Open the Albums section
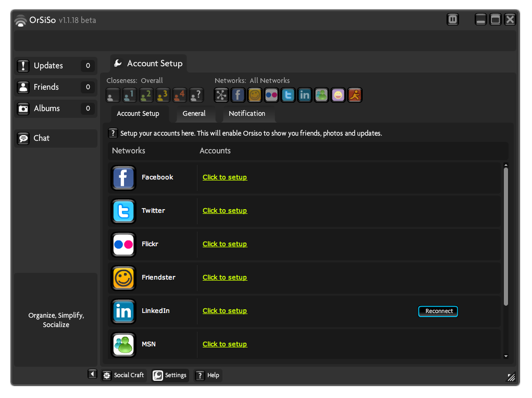Image resolution: width=532 pixels, height=398 pixels. click(56, 108)
